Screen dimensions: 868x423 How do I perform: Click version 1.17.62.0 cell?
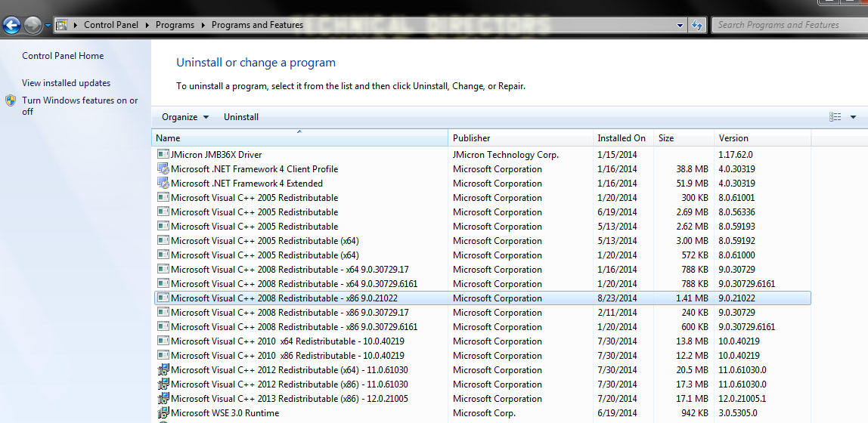pyautogui.click(x=736, y=155)
